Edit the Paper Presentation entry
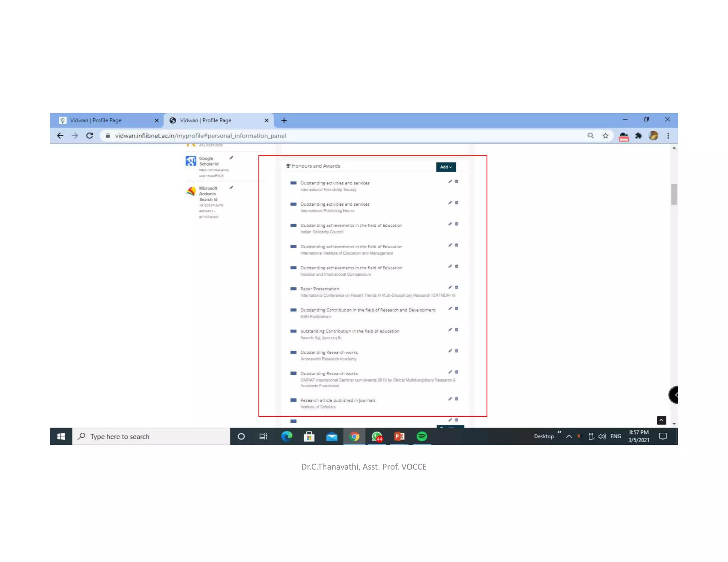Image resolution: width=728 pixels, height=562 pixels. 450,287
